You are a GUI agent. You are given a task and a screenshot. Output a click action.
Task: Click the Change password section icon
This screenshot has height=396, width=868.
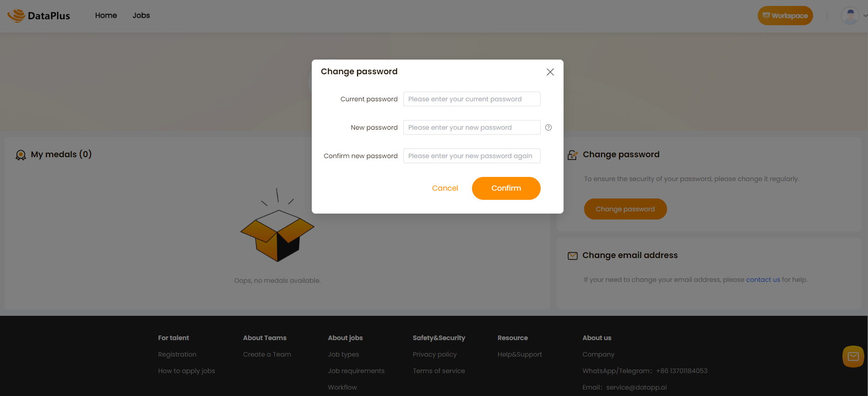pyautogui.click(x=573, y=155)
